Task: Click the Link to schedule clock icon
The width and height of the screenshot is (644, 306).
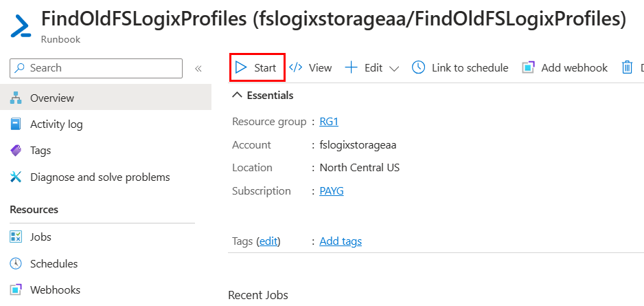Action: point(418,67)
